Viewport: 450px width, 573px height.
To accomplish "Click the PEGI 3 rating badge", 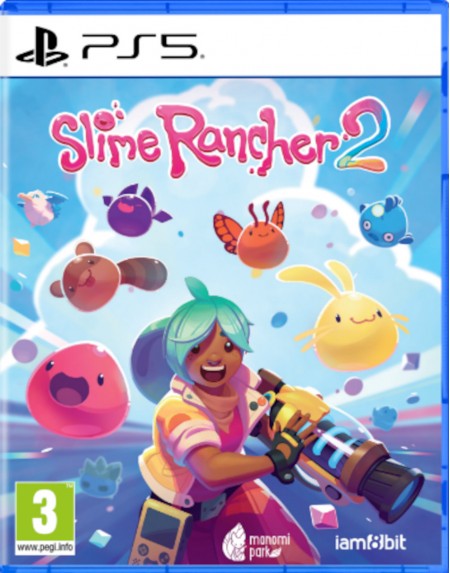I will coord(45,519).
